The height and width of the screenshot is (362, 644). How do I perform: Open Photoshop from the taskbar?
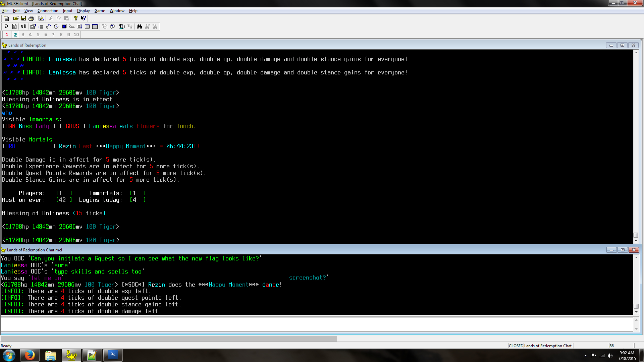(x=113, y=355)
